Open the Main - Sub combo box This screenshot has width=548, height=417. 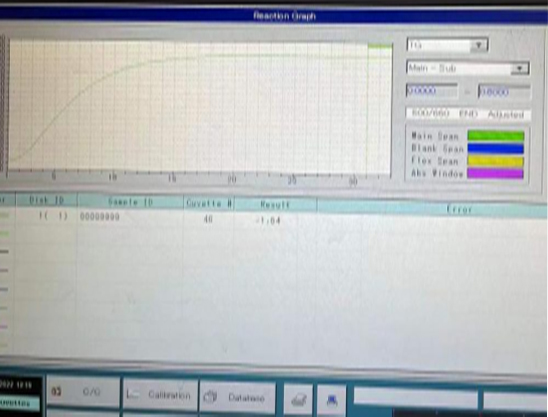point(468,68)
